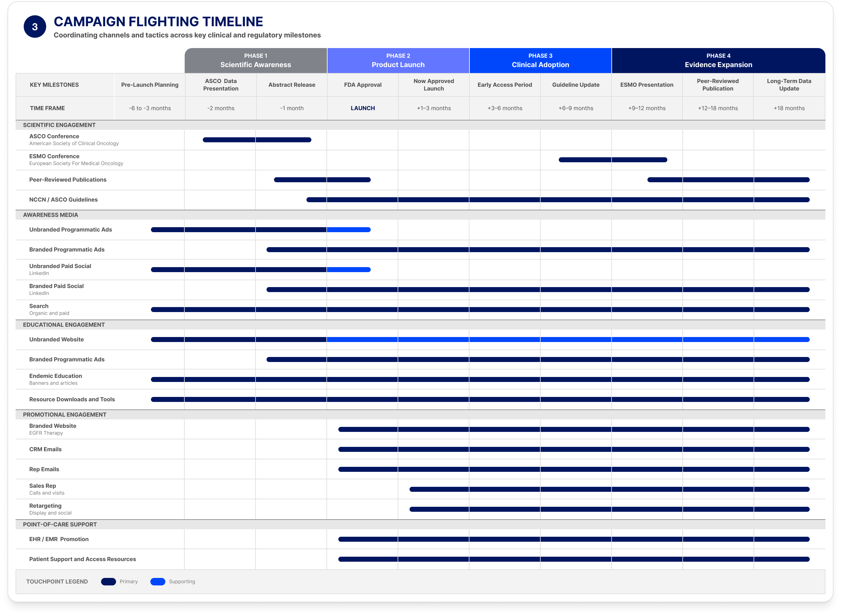Click the TOUCHPOINT LEGEND label
This screenshot has height=616, width=841.
(57, 582)
